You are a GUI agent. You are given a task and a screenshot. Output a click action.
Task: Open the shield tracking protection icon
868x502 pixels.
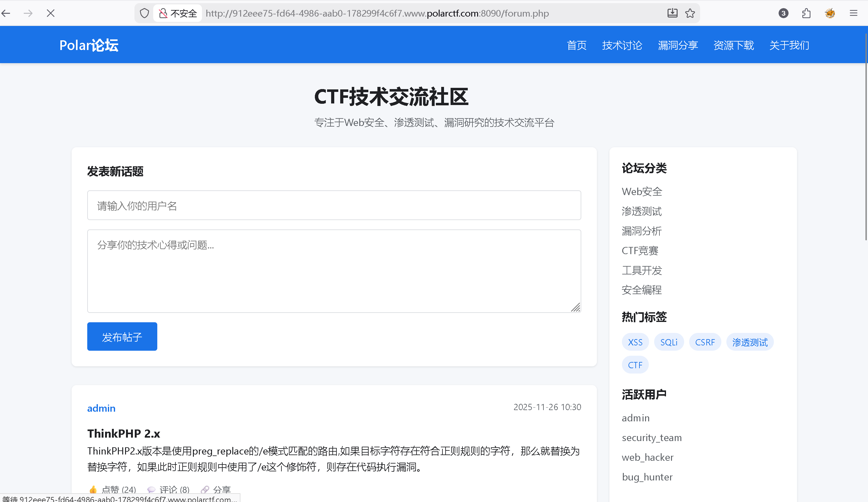tap(144, 13)
